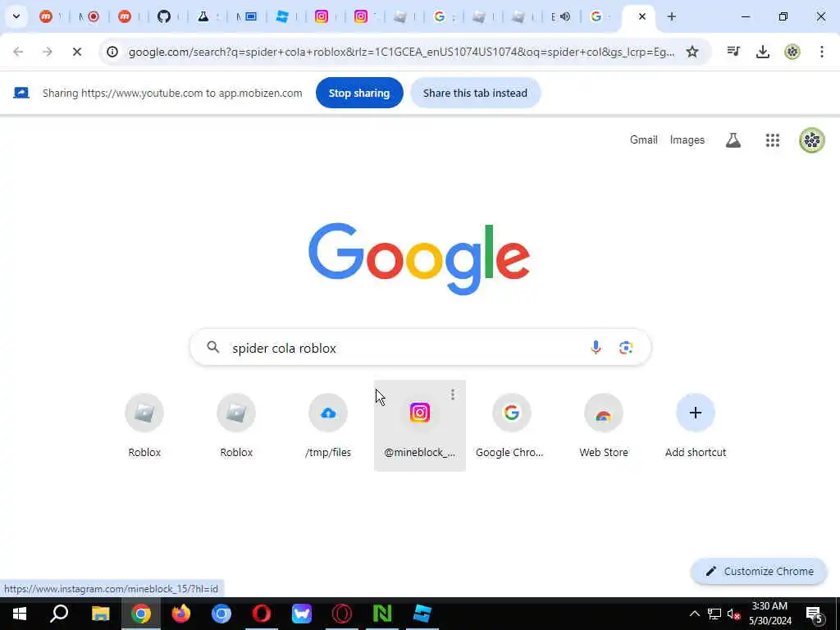Go forward with the forward arrow
Screen dimensions: 840x630
48,52
